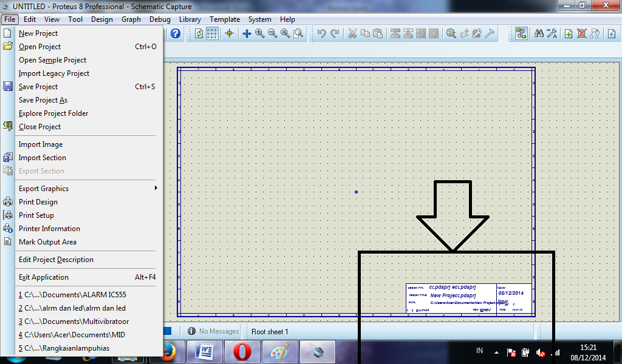Click the Electrical Rules Check icon
The height and width of the screenshot is (364, 622).
pyautogui.click(x=612, y=33)
